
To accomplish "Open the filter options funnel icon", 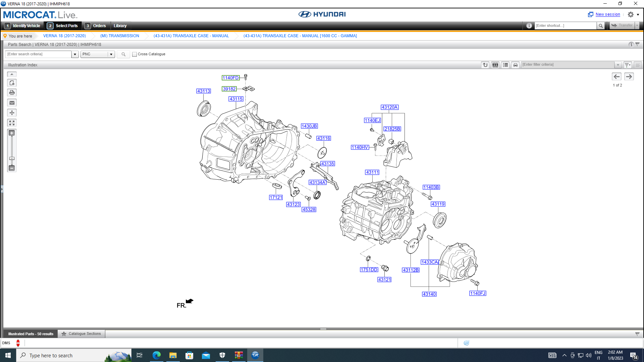I will (x=628, y=65).
